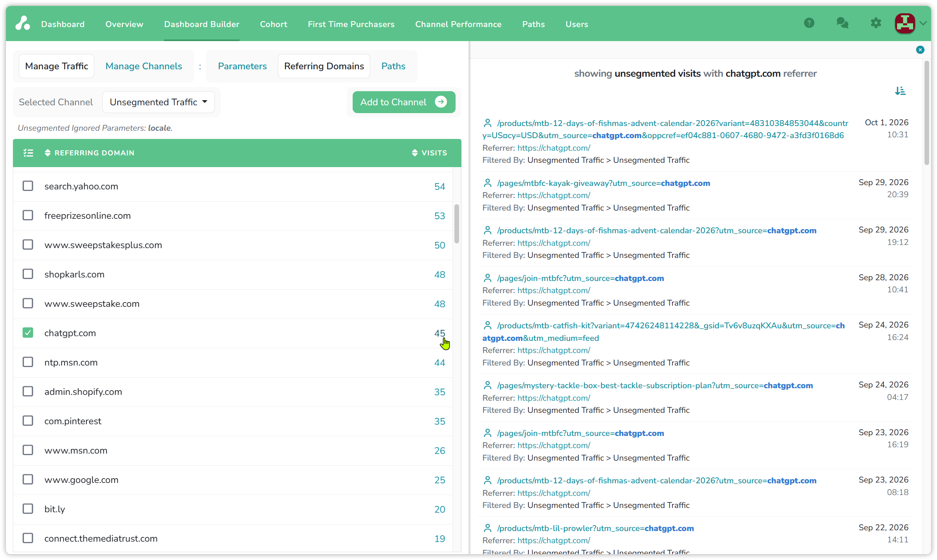Viewport: 937px width, 560px height.
Task: Sort by Referring Domain column
Action: coord(90,153)
